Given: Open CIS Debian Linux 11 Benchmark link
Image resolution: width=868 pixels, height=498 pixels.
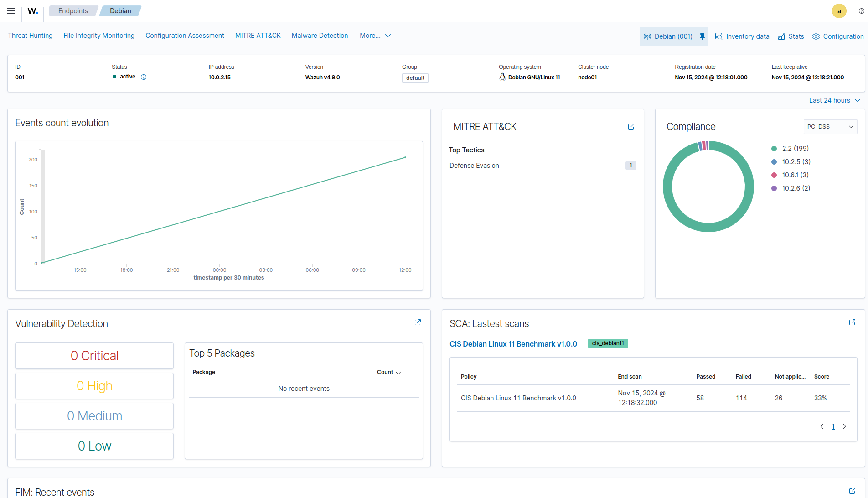Looking at the screenshot, I should 513,344.
